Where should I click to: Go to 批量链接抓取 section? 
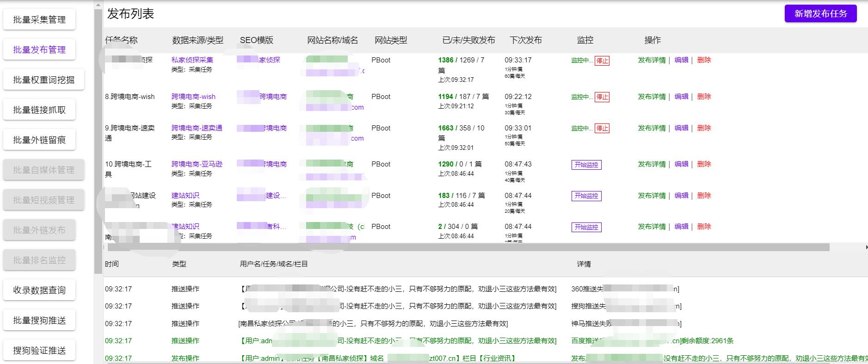coord(39,110)
